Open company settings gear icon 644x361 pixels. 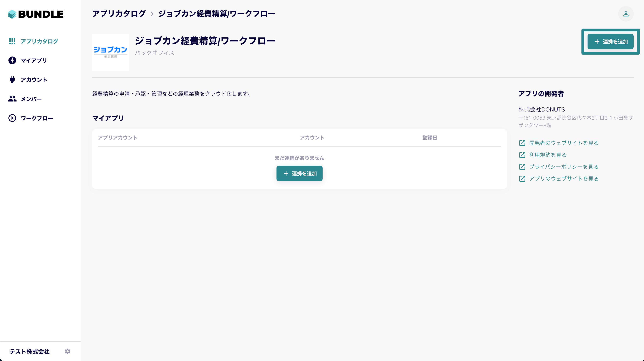pyautogui.click(x=68, y=351)
